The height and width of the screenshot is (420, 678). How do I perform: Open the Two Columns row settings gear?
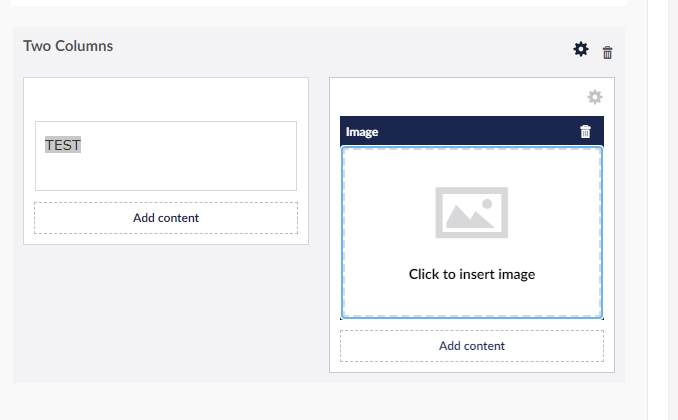581,49
